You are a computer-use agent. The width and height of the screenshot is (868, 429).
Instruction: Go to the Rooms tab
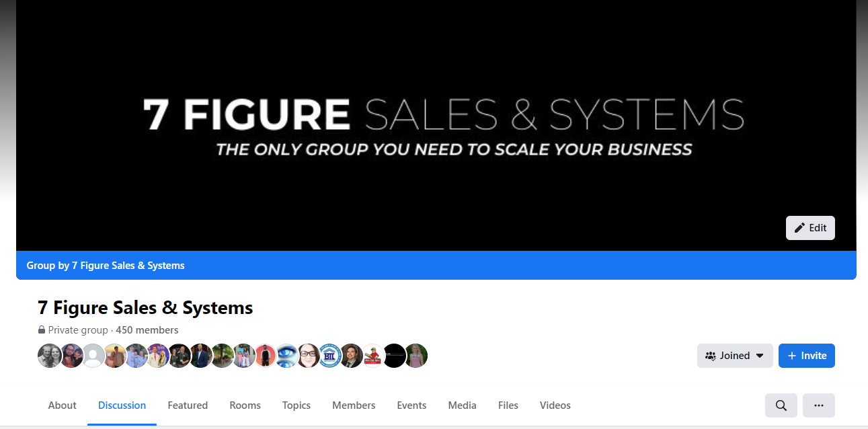pyautogui.click(x=245, y=405)
